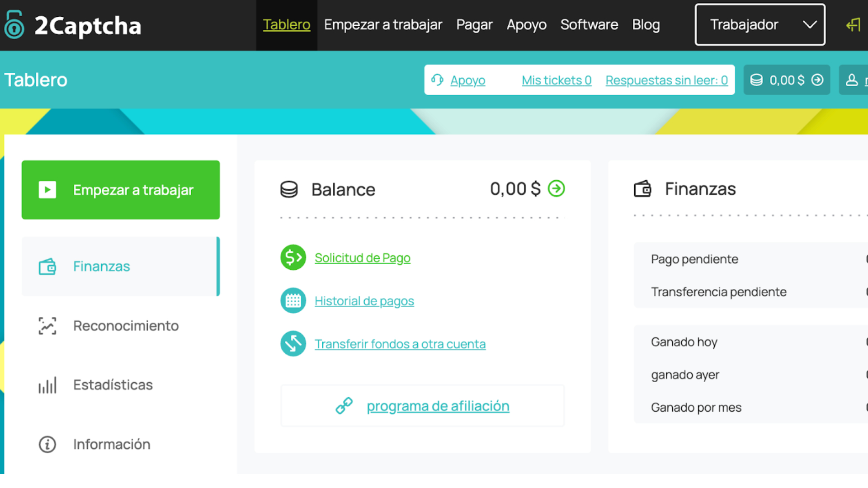Open the Software menu item
Screen dimensions: 868x488
pos(589,25)
